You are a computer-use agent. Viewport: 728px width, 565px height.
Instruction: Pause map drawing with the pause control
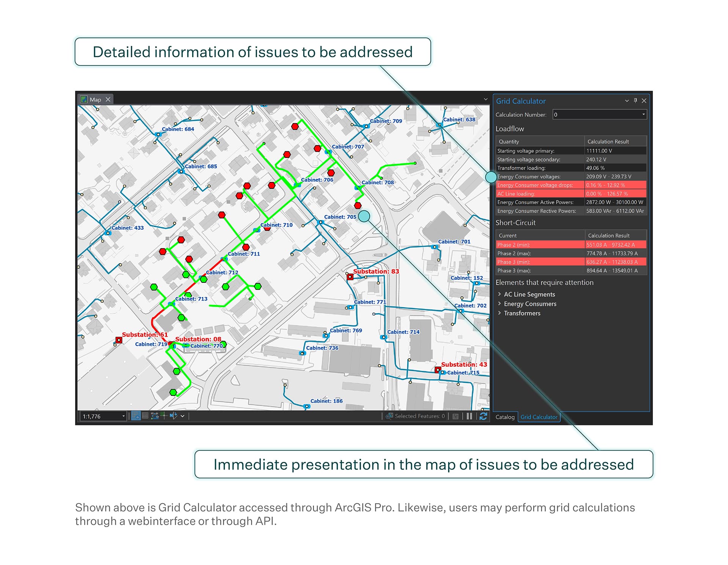(469, 416)
